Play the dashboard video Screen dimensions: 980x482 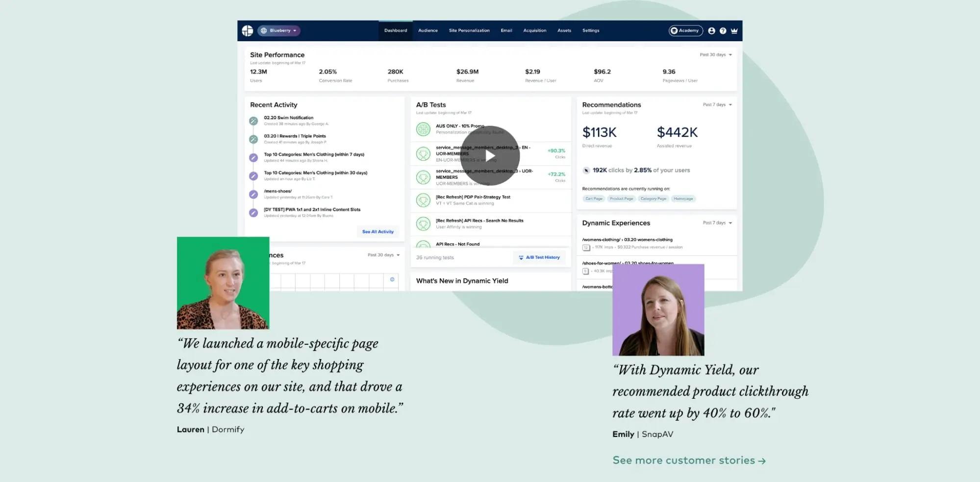pyautogui.click(x=490, y=156)
